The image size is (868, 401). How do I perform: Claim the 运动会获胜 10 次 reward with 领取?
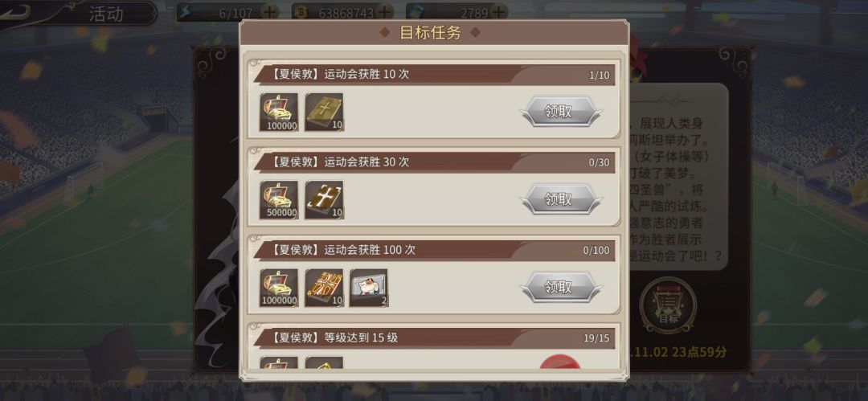(x=561, y=112)
